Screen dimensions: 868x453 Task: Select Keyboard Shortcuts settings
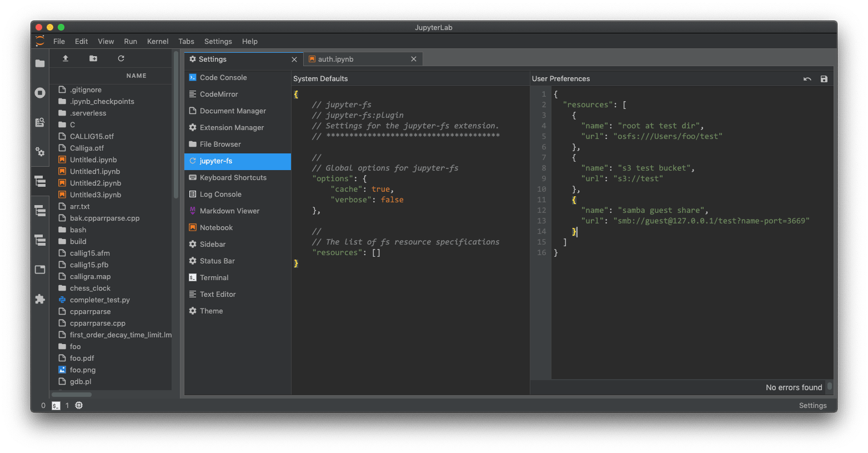[238, 178]
